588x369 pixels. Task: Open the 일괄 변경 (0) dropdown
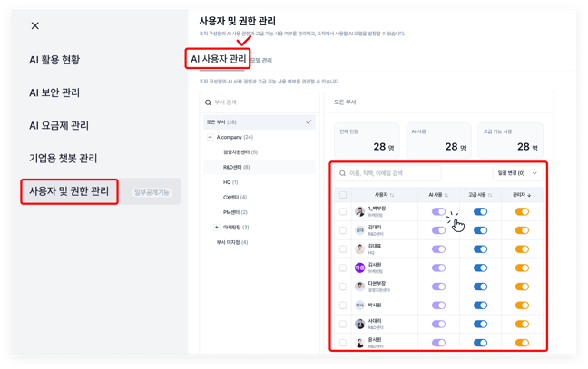click(516, 173)
